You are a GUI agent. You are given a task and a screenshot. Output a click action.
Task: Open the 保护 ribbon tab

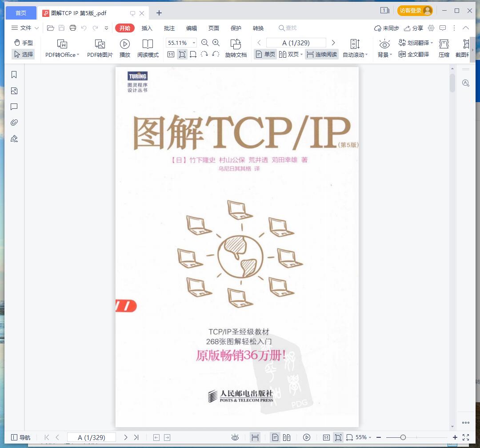point(236,28)
